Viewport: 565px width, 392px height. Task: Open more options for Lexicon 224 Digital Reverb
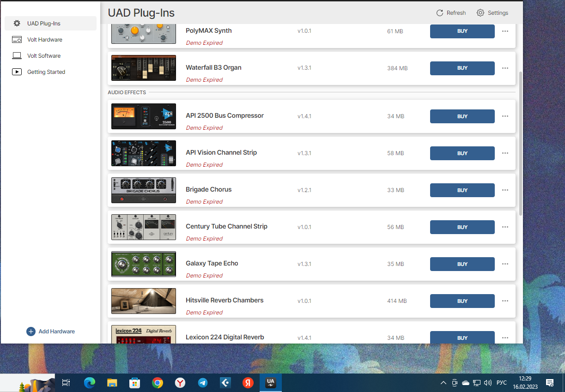(505, 338)
